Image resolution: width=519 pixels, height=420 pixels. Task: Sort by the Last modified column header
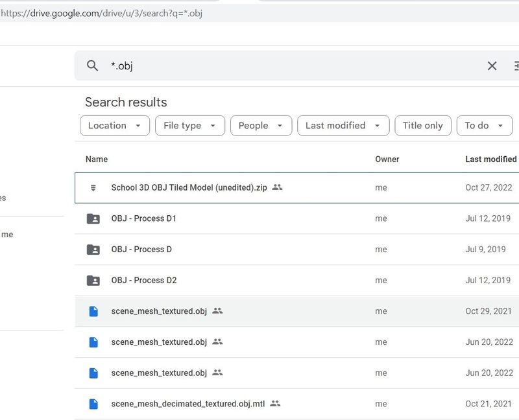click(490, 159)
